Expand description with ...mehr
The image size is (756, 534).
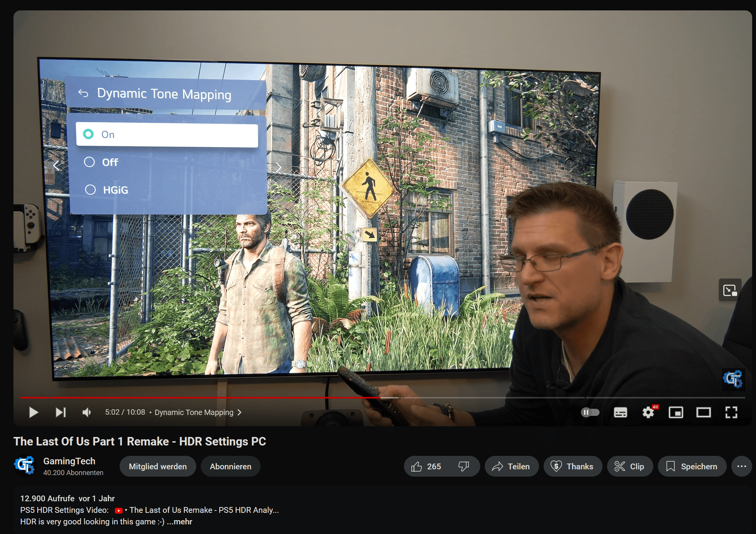pos(179,521)
